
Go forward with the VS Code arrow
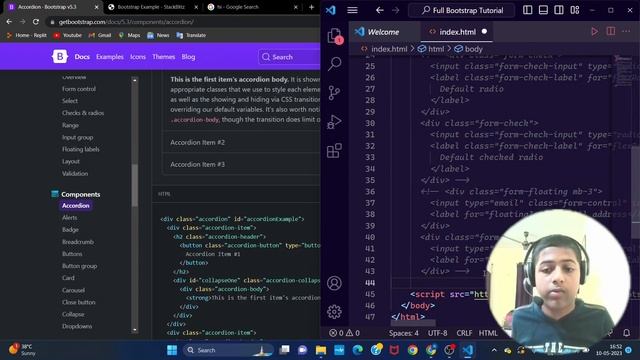coord(396,10)
